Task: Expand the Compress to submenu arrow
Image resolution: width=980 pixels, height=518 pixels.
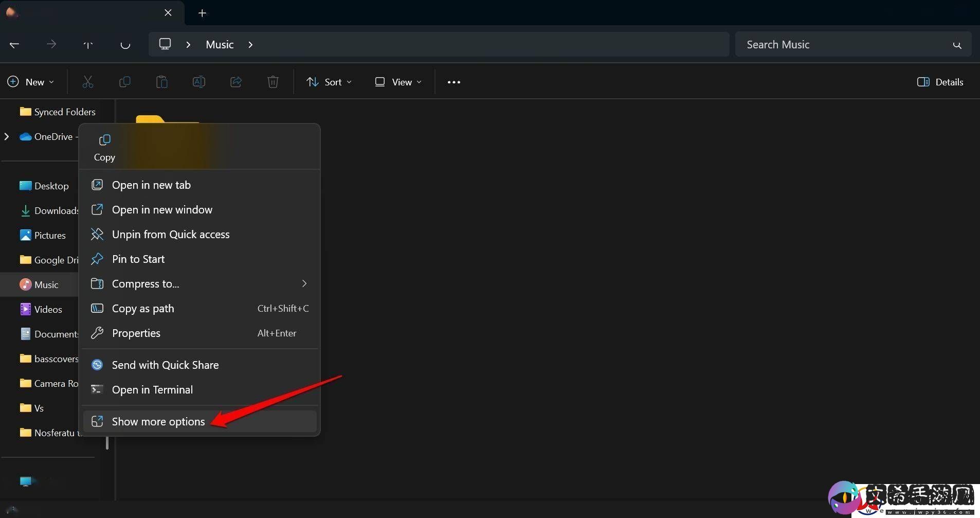Action: pos(304,284)
